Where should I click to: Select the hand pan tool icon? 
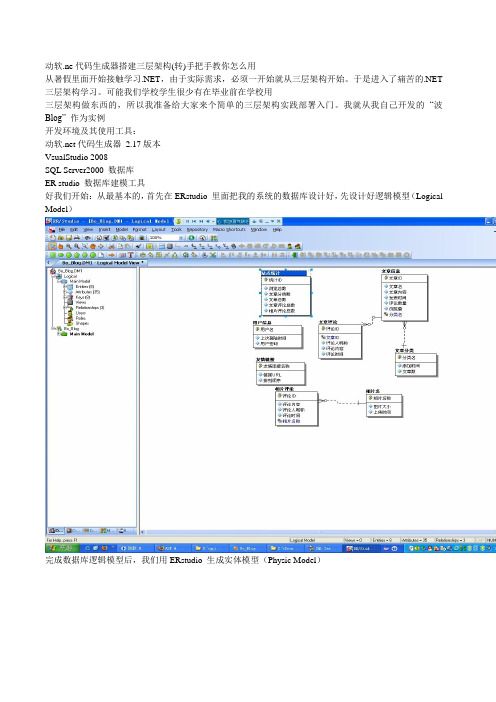coord(60,246)
